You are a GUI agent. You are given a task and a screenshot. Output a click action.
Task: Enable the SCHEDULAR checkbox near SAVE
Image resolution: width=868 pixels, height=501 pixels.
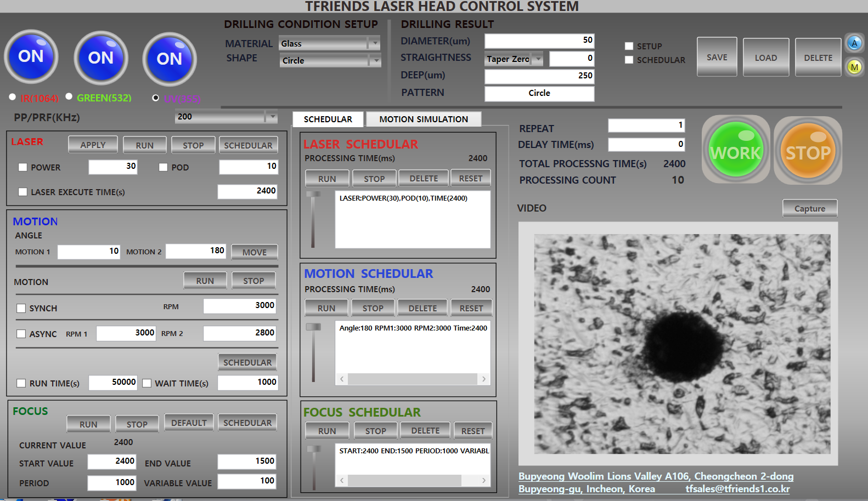629,60
